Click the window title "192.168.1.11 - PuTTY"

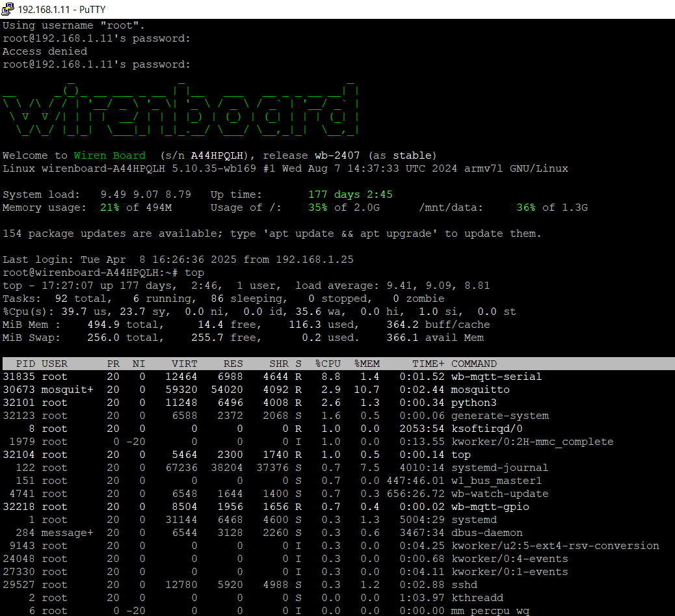click(61, 9)
